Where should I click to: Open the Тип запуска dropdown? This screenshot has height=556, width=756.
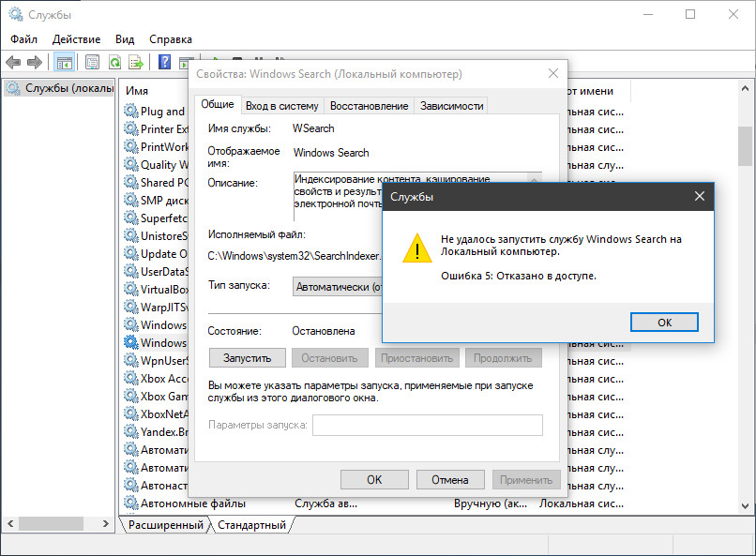click(x=338, y=287)
